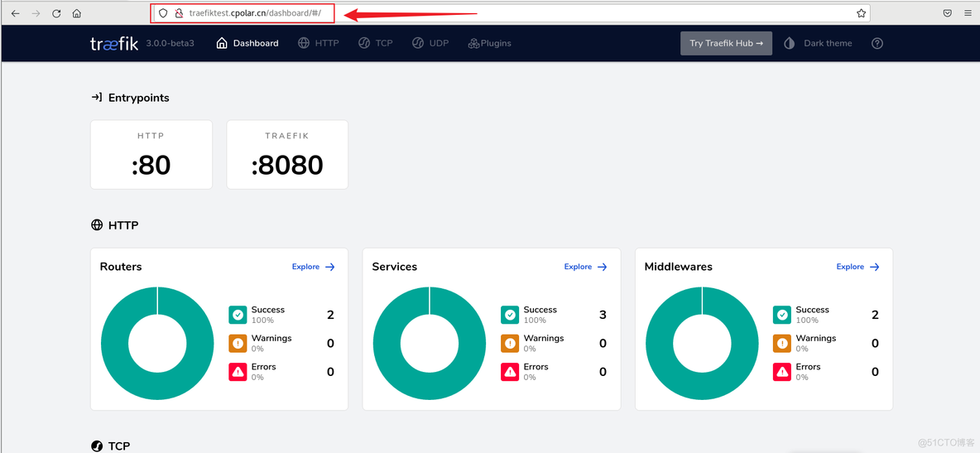This screenshot has width=980, height=453.
Task: Toggle Dark theme mode
Action: click(818, 43)
